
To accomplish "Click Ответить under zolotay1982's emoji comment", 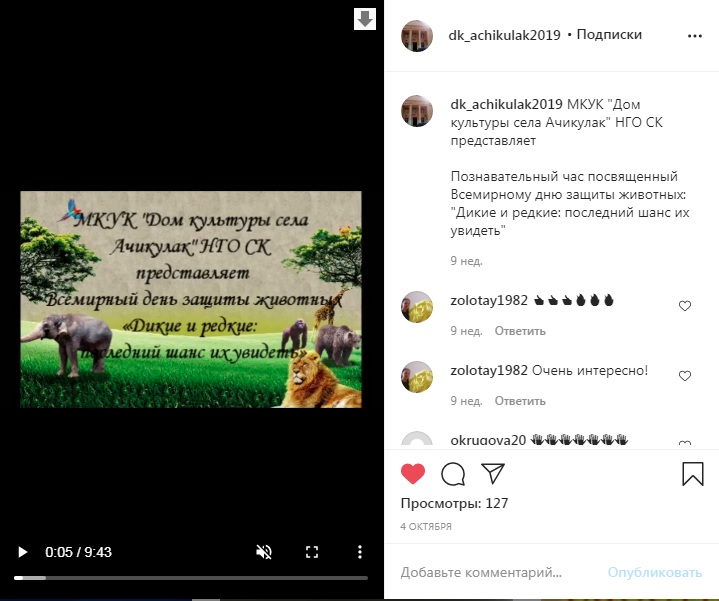I will click(x=520, y=331).
